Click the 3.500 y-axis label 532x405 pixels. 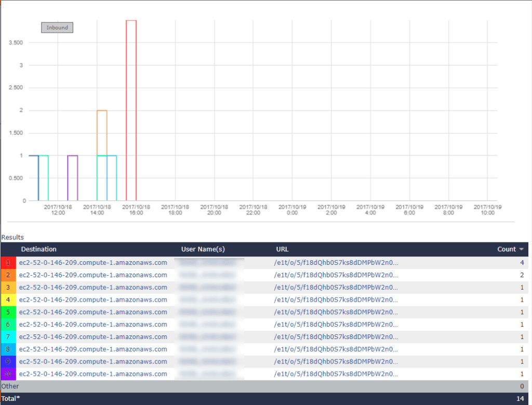[16, 43]
